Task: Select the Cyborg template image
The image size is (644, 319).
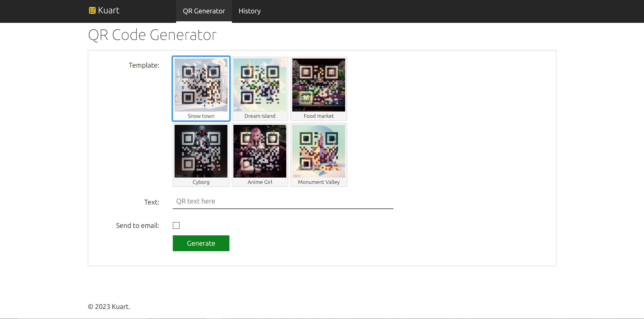Action: click(201, 151)
